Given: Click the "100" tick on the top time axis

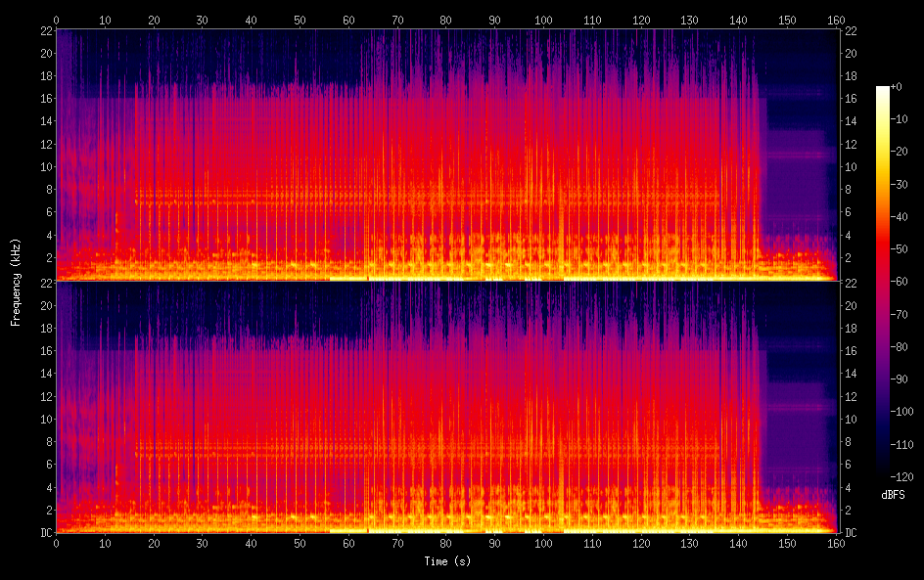Looking at the screenshot, I should pos(543,20).
